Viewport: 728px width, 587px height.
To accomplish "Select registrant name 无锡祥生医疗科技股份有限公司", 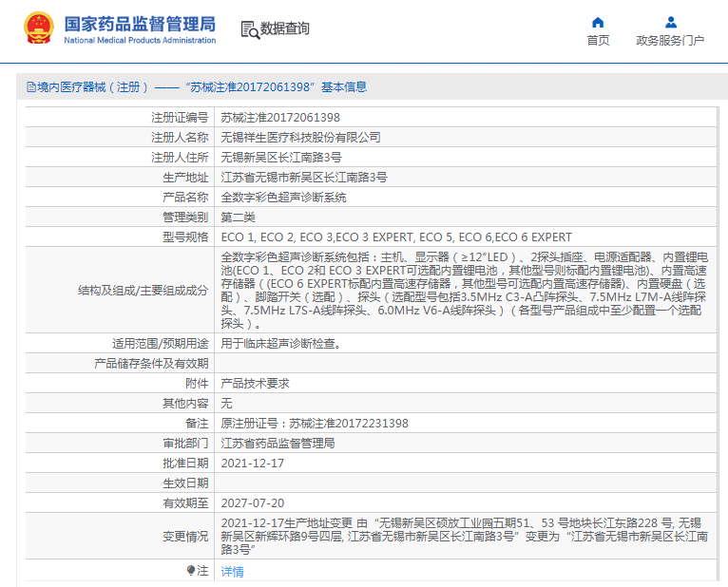I will click(x=301, y=138).
